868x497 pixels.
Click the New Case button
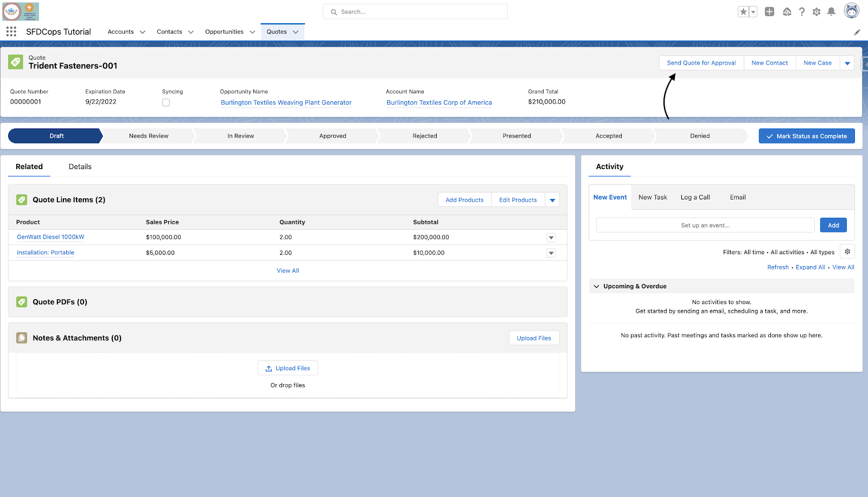tap(818, 63)
